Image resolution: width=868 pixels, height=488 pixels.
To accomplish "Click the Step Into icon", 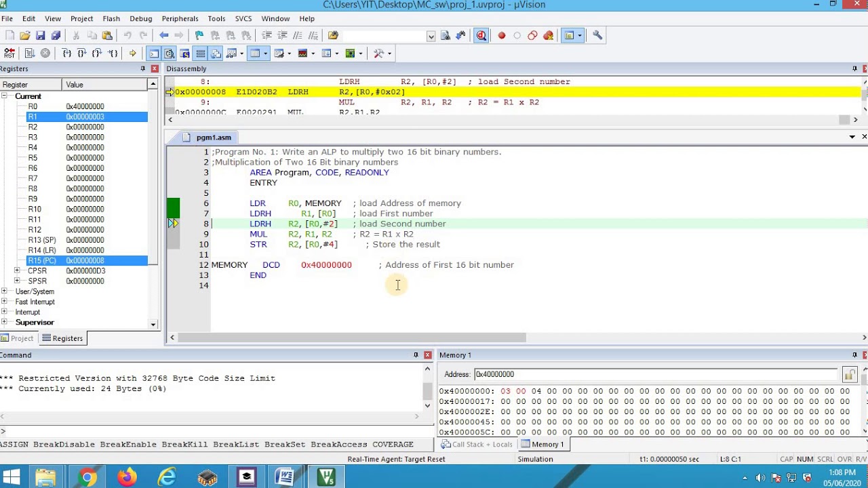I will pyautogui.click(x=66, y=53).
